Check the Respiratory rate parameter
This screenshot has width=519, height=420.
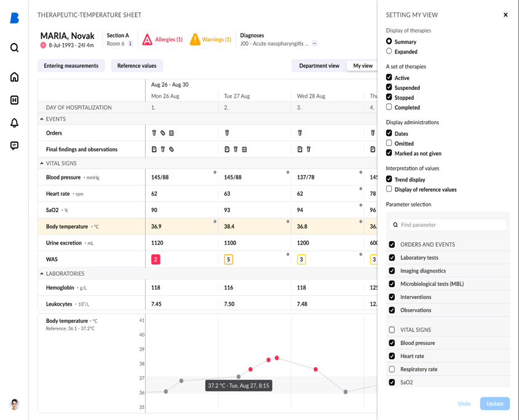(x=392, y=369)
